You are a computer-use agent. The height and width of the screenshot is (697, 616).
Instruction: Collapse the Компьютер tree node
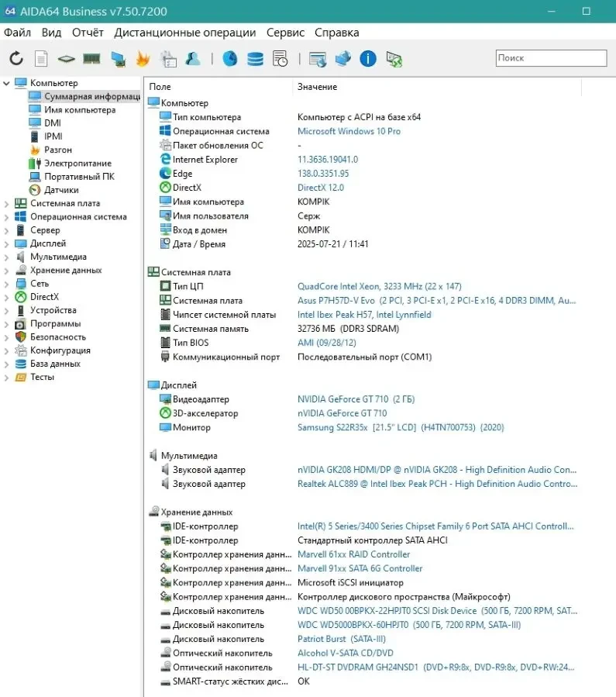pos(6,83)
